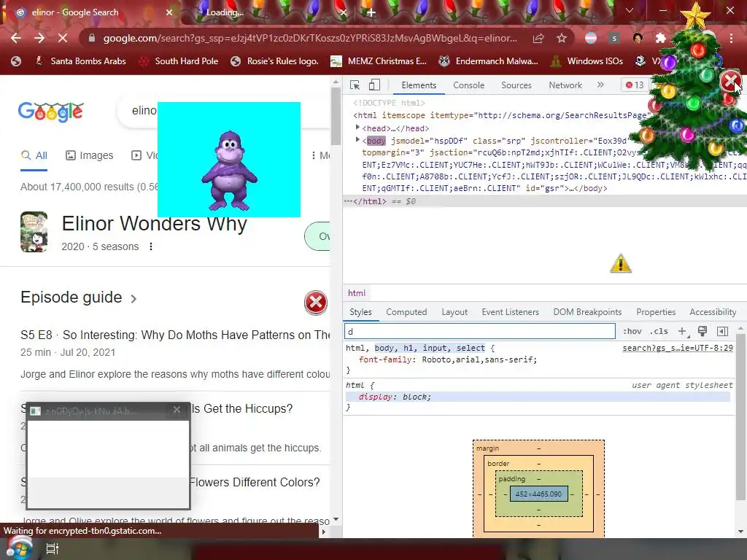The height and width of the screenshot is (560, 747).
Task: Click the Google holiday logo
Action: [51, 112]
